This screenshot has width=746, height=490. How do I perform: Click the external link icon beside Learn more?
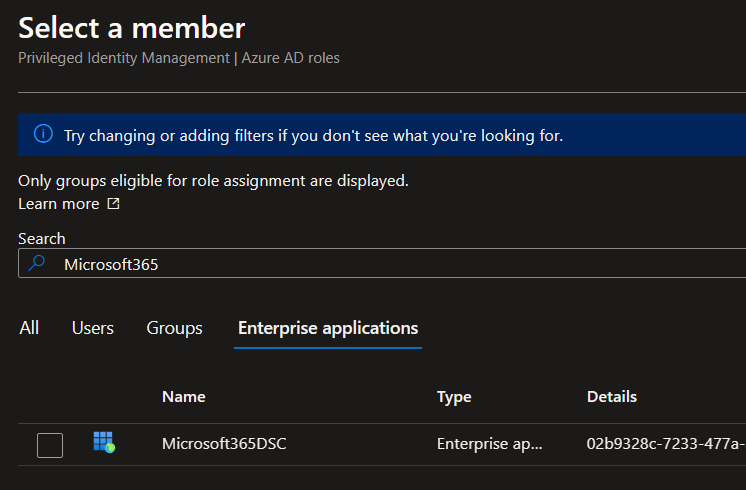click(113, 204)
